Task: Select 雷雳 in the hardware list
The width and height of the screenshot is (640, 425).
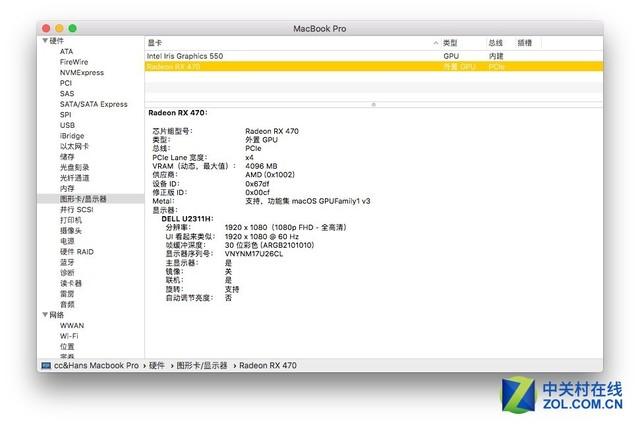Action: pos(67,294)
